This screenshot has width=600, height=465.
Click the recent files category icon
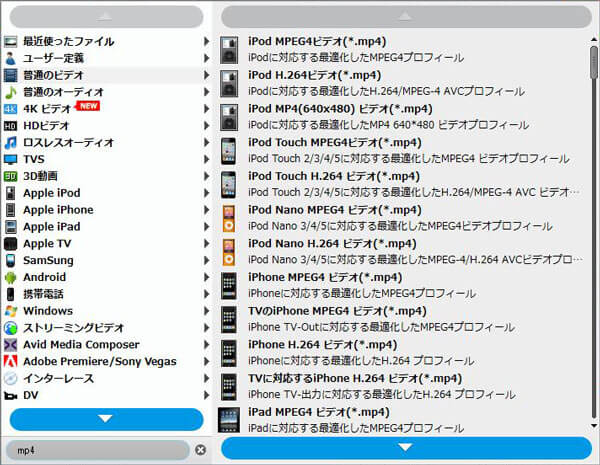(11, 41)
